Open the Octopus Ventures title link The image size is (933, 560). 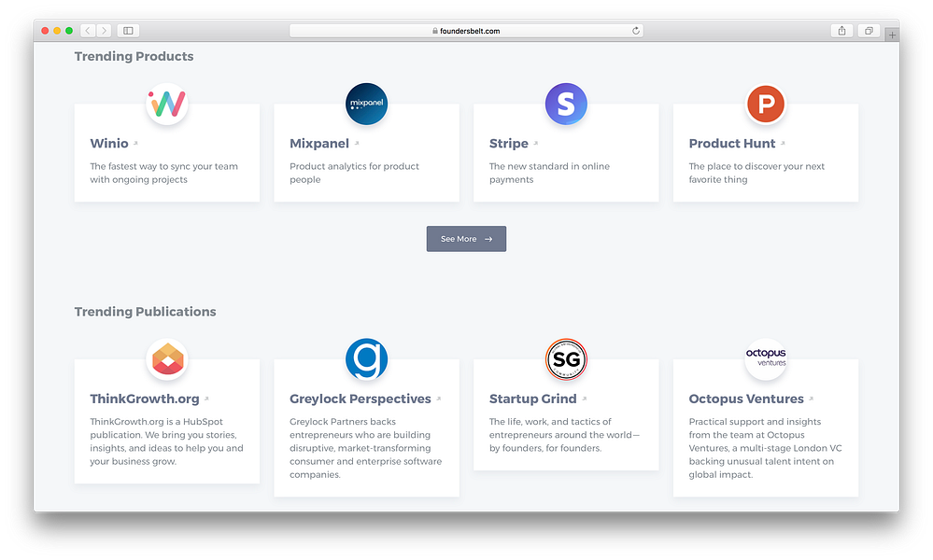tap(746, 399)
